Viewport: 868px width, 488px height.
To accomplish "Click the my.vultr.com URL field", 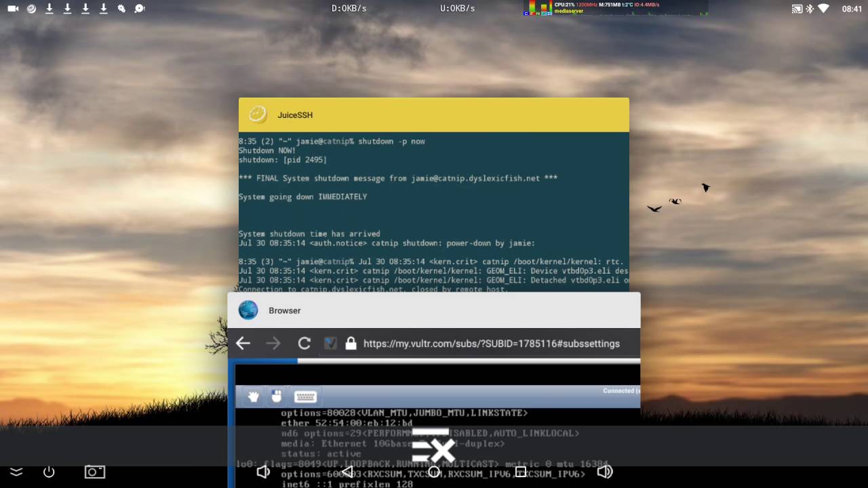I will click(x=492, y=344).
